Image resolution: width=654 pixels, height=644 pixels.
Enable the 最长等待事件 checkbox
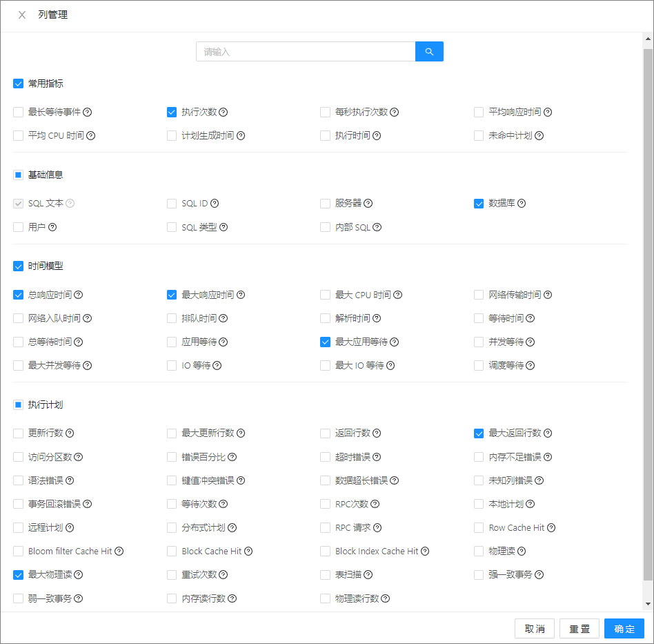pyautogui.click(x=18, y=113)
